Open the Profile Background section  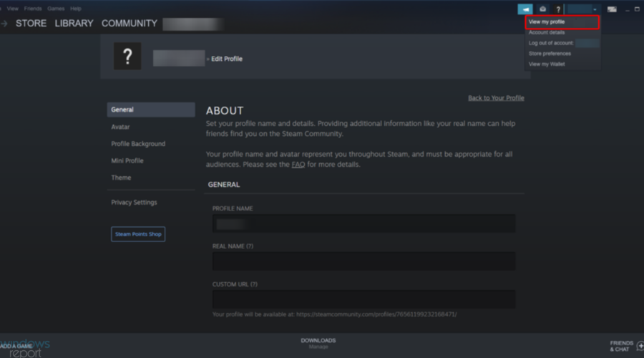tap(138, 144)
